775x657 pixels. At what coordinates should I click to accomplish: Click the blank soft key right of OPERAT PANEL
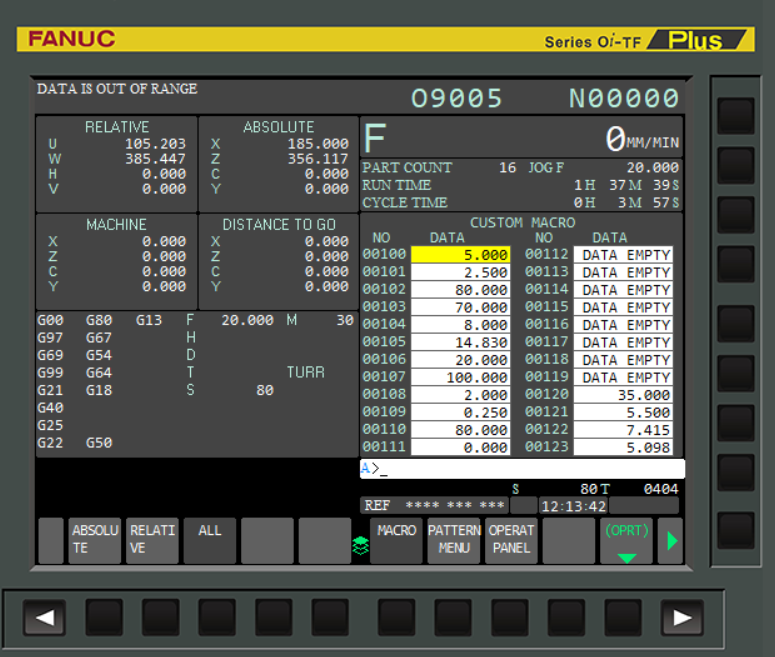tap(568, 540)
